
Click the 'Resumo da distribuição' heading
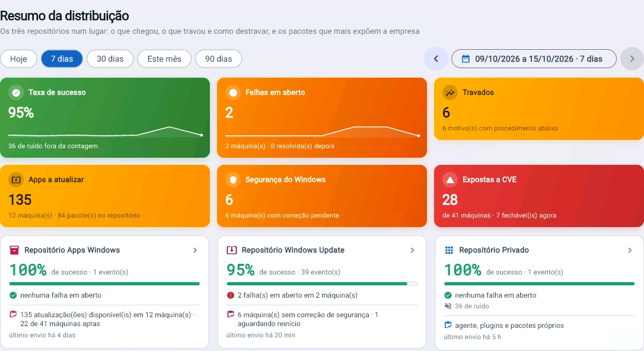point(65,15)
